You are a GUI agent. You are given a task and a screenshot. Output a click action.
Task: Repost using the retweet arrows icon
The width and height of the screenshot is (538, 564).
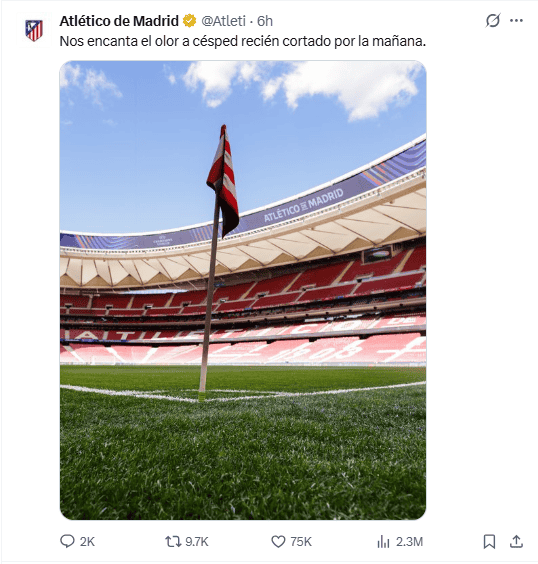pos(173,541)
